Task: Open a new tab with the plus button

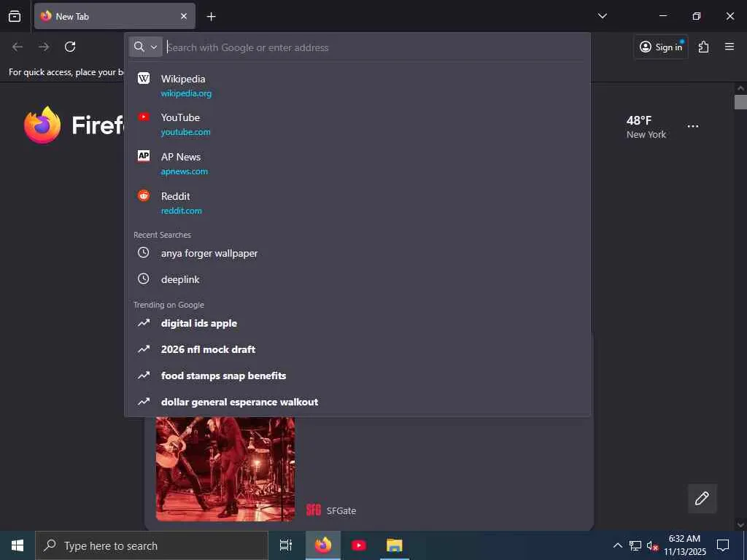Action: [211, 17]
